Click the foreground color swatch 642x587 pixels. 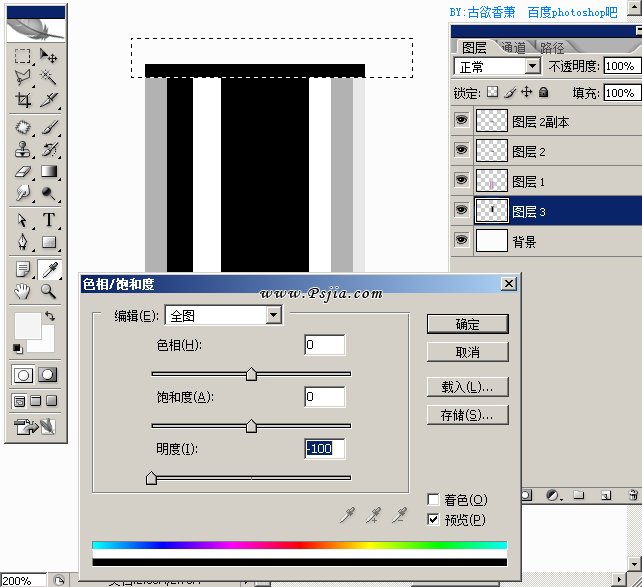point(27,325)
